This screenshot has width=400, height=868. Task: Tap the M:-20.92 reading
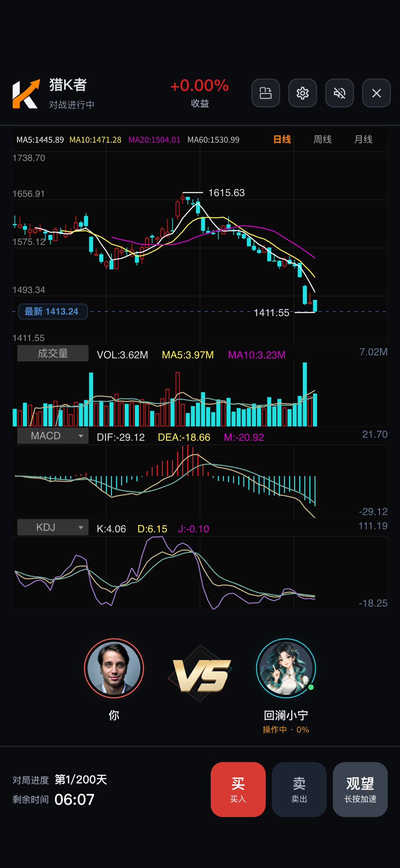coord(244,437)
